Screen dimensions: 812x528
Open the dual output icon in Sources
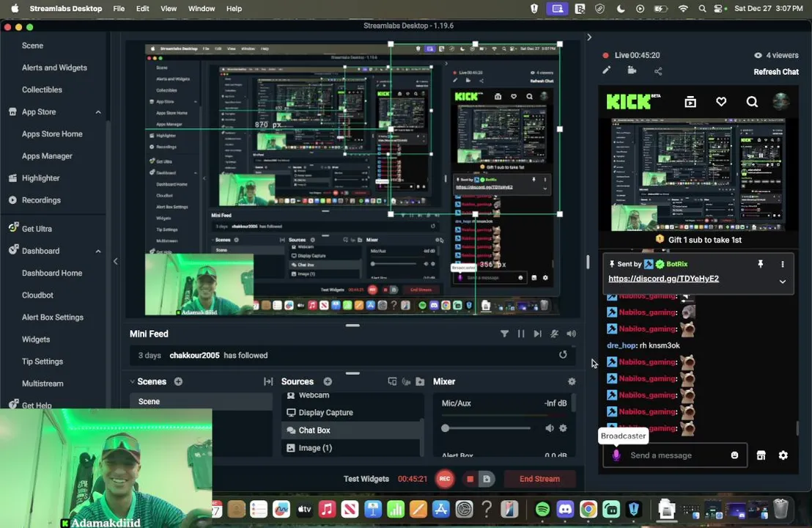(x=392, y=381)
